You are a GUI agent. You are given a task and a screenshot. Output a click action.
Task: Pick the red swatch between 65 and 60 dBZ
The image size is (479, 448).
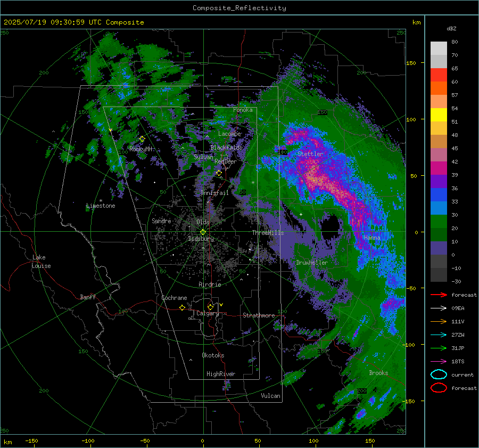439,75
